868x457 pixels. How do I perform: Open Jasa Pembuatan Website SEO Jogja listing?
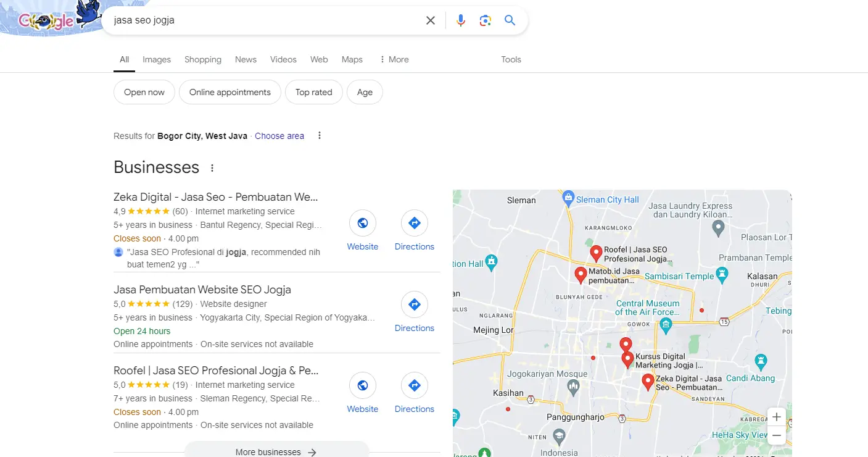202,290
